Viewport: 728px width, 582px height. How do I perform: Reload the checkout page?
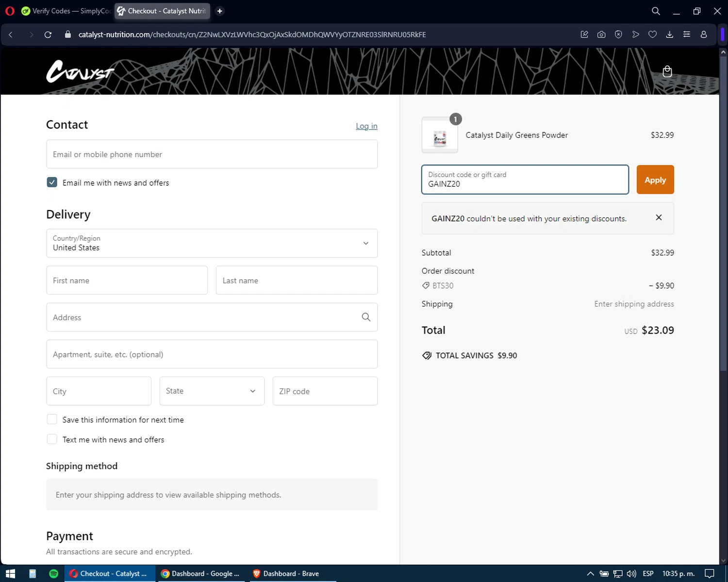(x=48, y=34)
